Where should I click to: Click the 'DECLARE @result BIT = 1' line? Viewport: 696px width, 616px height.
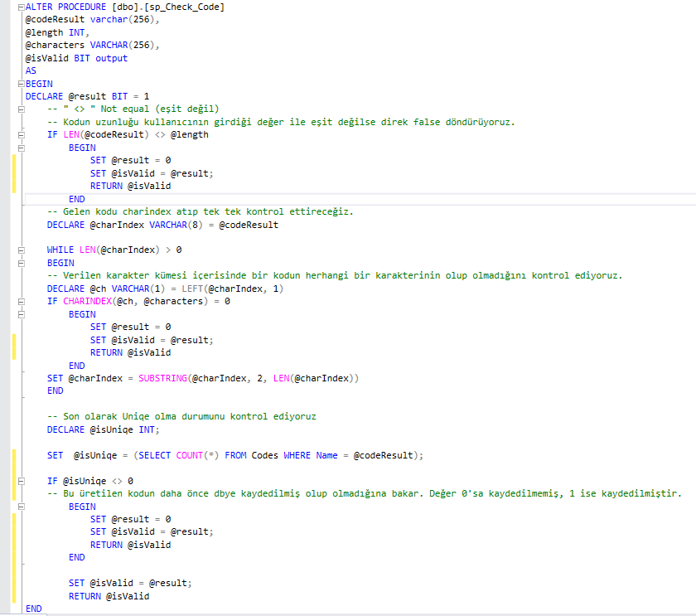click(87, 96)
